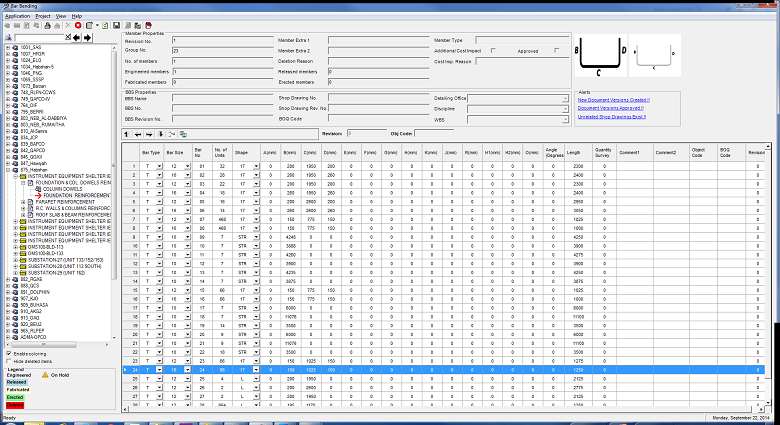
Task: Open the Application menu
Action: tap(17, 17)
